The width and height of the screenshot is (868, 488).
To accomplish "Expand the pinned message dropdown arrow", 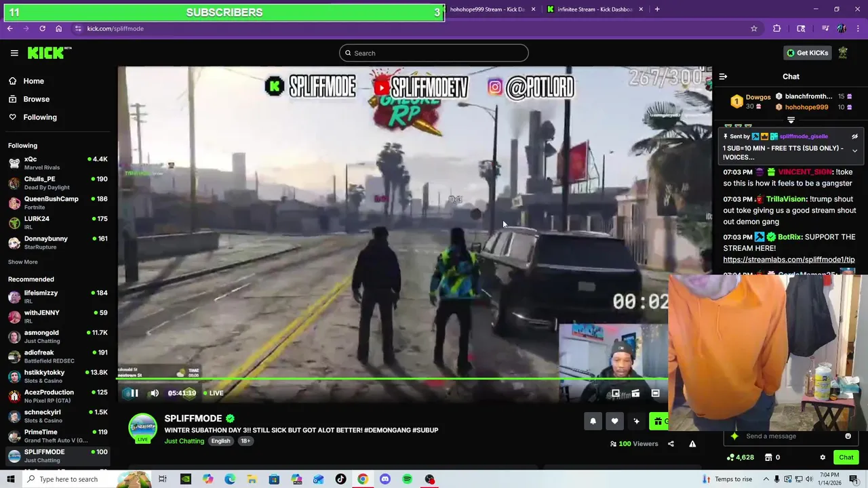I will (x=854, y=151).
